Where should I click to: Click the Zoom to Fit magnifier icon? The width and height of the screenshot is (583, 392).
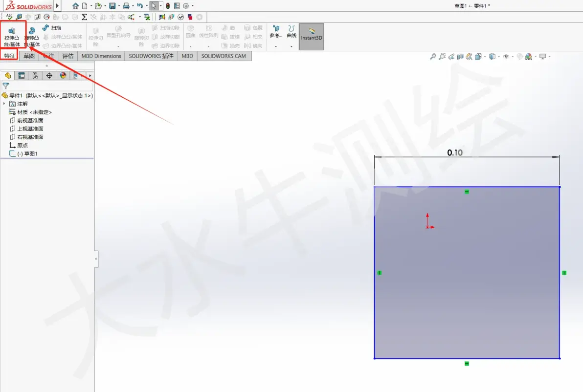click(x=433, y=57)
